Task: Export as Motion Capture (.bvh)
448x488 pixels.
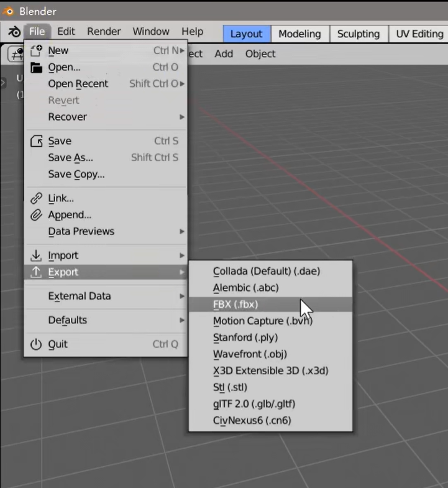Action: coord(271,321)
